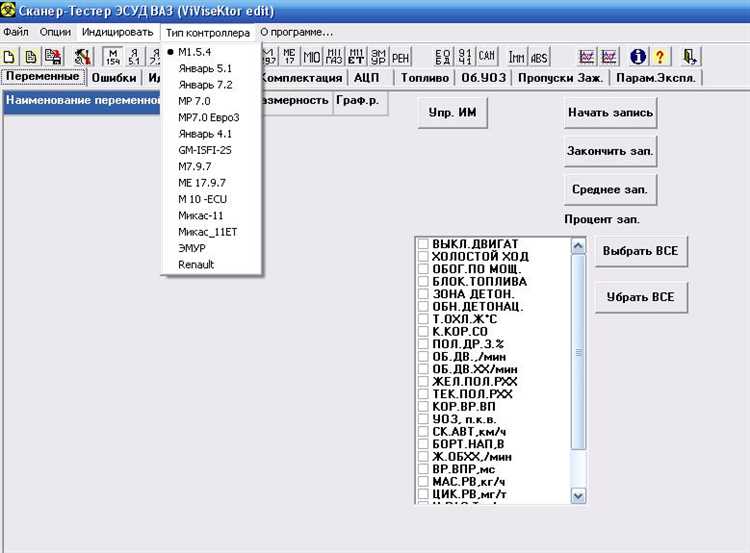Select Январь 7.2 from controller type menu

click(x=205, y=85)
